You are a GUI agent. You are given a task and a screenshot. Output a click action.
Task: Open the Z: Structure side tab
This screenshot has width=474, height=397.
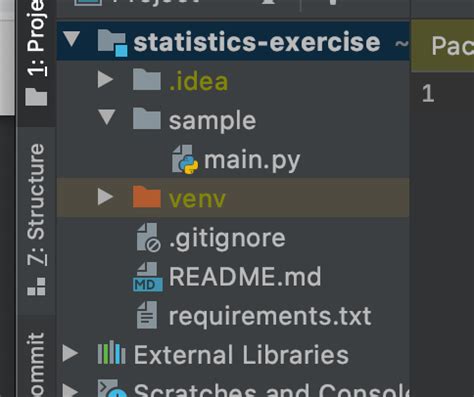click(36, 220)
